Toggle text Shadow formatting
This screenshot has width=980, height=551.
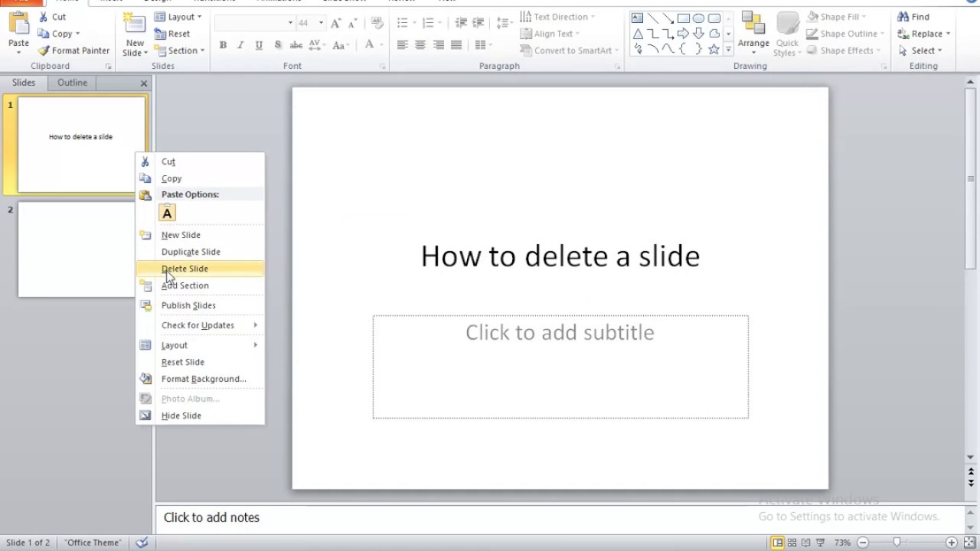point(278,45)
